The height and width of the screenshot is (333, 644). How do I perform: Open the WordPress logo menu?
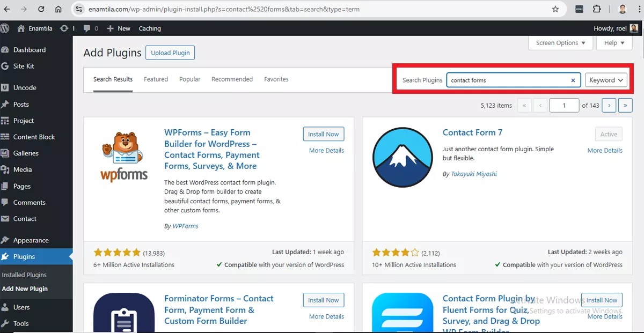click(5, 28)
